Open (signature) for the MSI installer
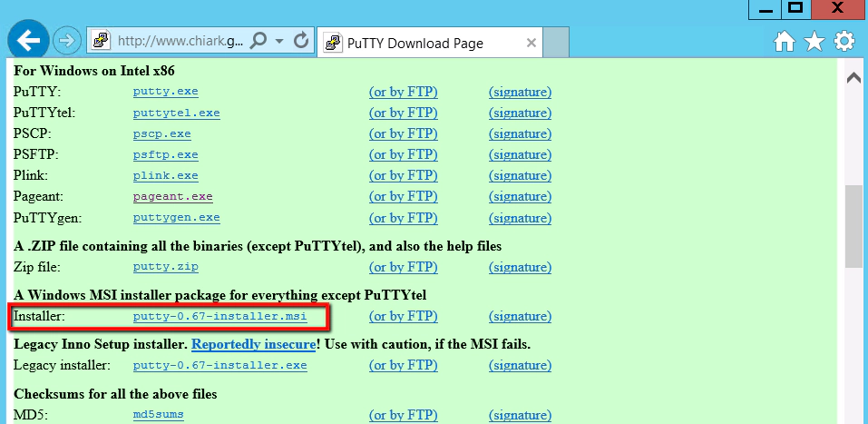Screen dimensions: 868x424 [x=521, y=317]
